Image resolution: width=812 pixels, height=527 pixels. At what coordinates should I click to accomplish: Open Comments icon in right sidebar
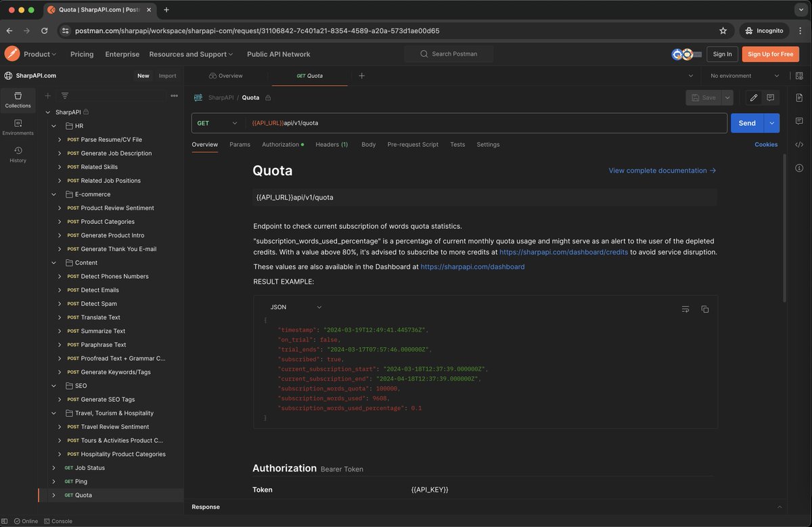point(799,121)
